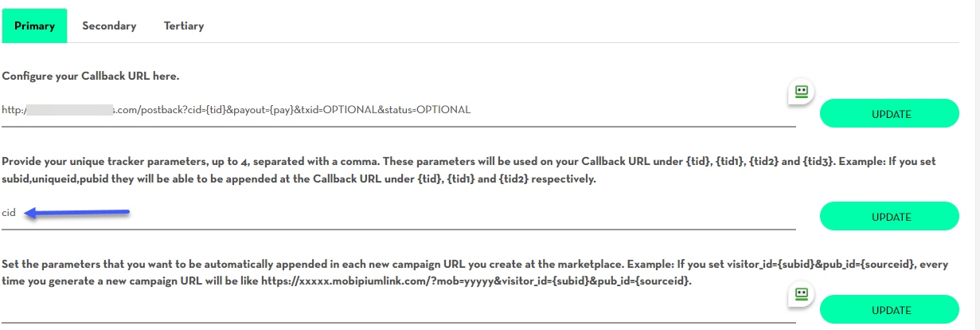Click the 'cid' text in the tracker field

[x=9, y=213]
